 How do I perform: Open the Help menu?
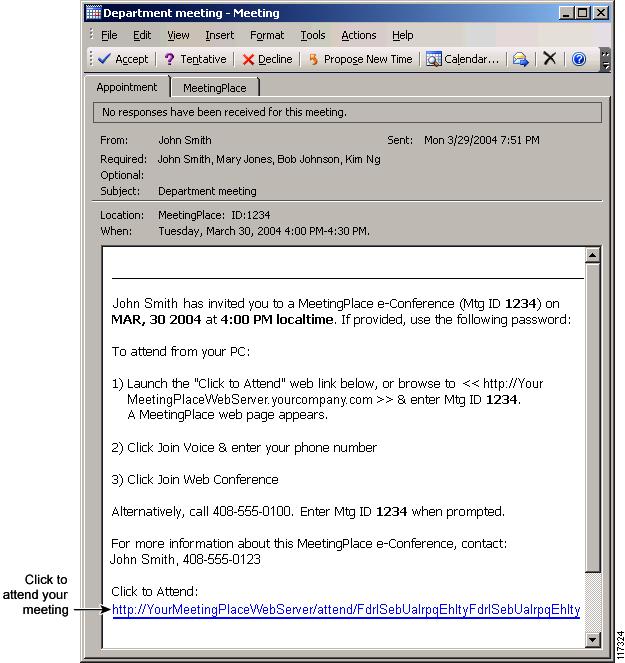[x=403, y=36]
